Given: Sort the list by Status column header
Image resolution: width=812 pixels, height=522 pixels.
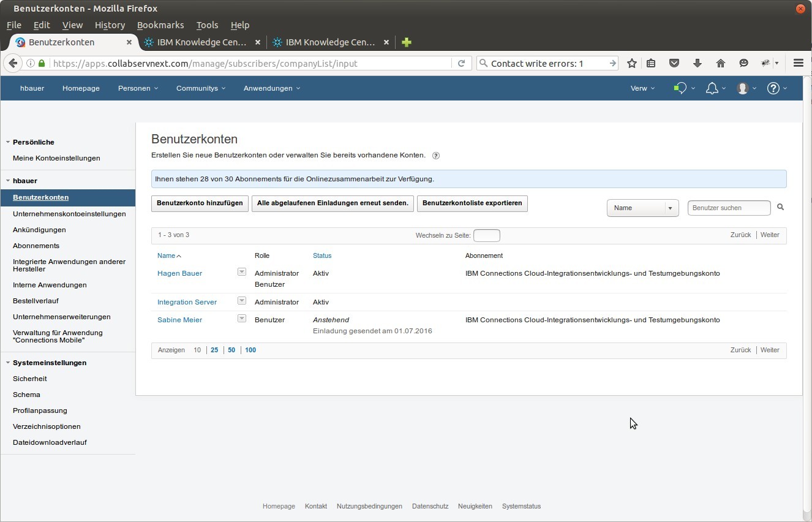Looking at the screenshot, I should point(322,255).
